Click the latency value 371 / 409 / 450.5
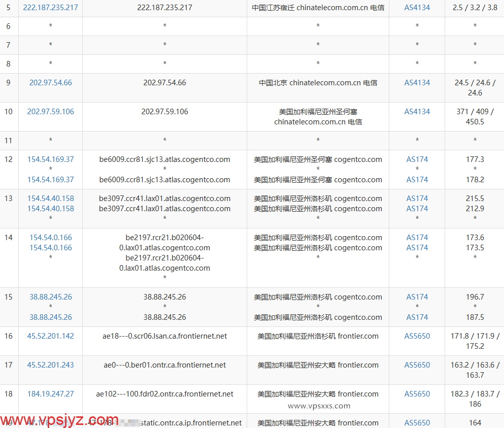 coord(474,116)
